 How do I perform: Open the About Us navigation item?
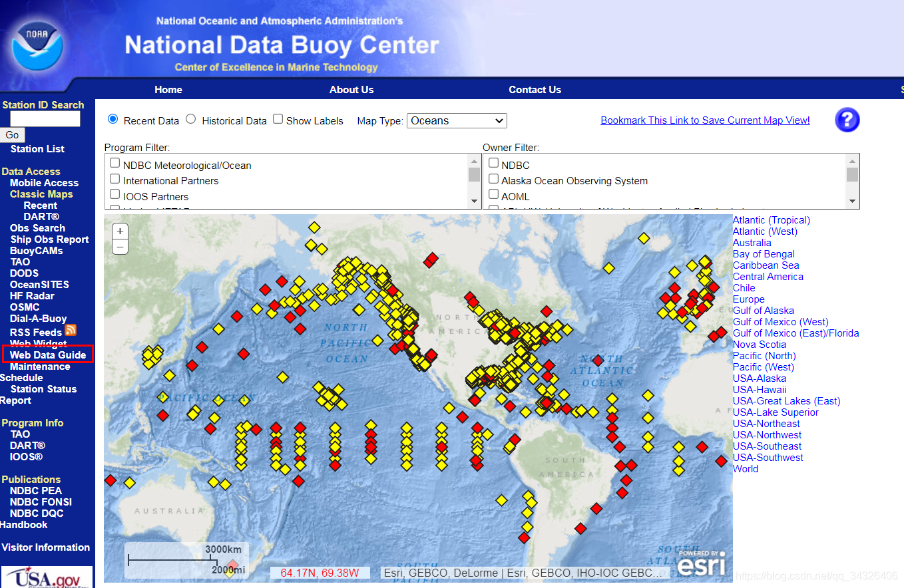(351, 90)
